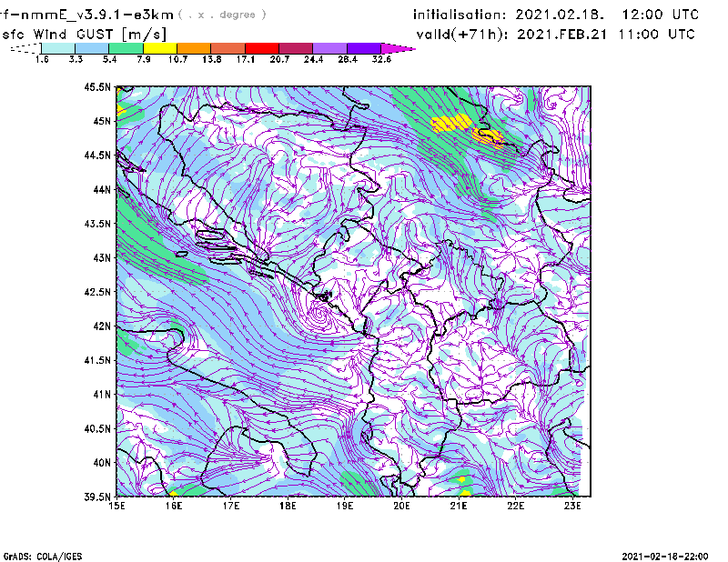
Task: Click the dashed white arrow at legend start
Action: [x=25, y=48]
